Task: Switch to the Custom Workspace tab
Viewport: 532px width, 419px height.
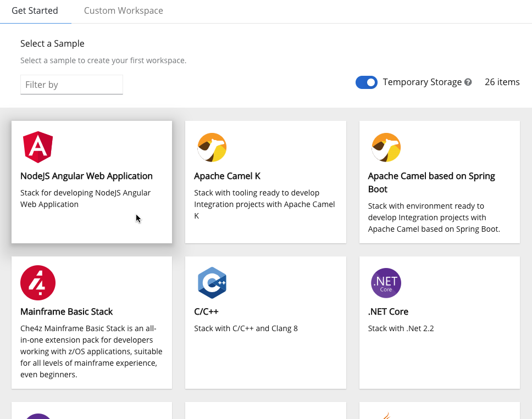Action: tap(123, 11)
